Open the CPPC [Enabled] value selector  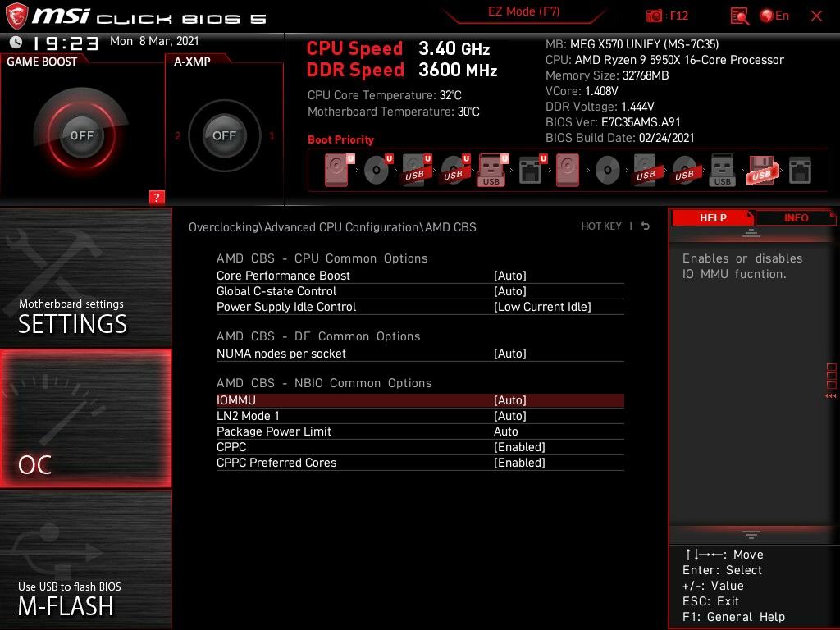coord(519,447)
